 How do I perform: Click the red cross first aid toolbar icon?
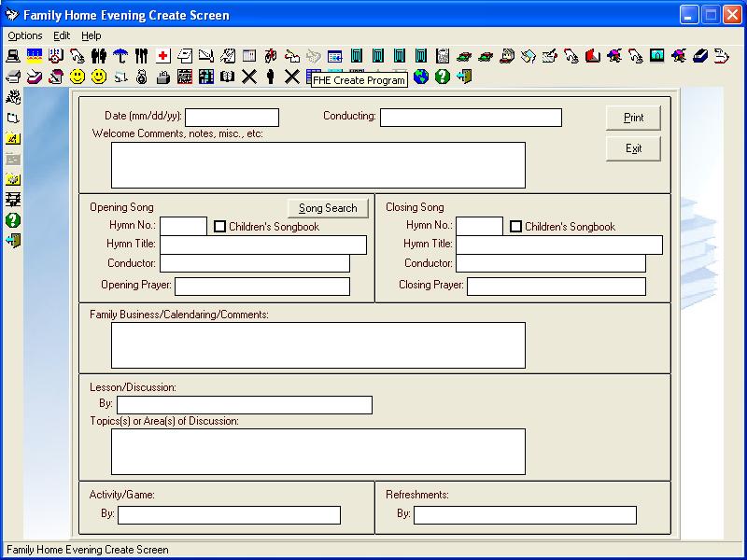click(162, 56)
